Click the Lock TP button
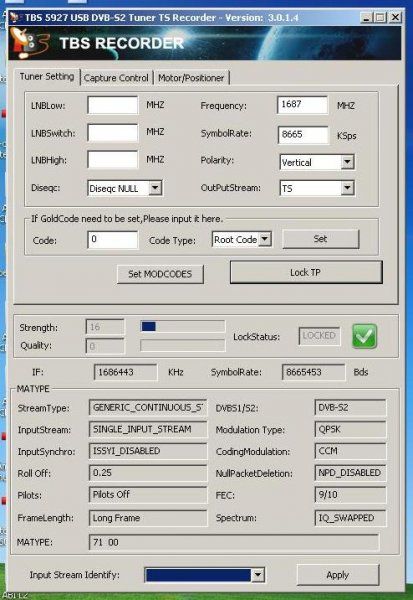Viewport: 413px width, 600px height. tap(306, 272)
